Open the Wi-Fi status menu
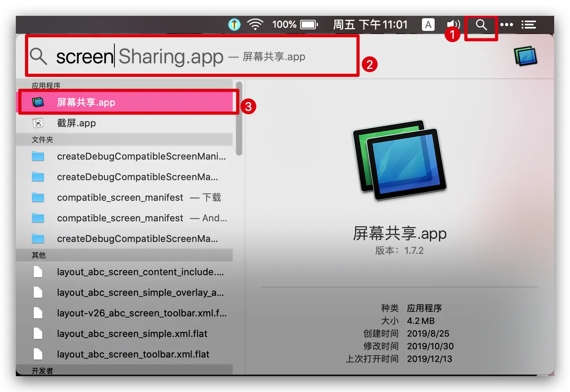The image size is (570, 392). click(x=255, y=25)
